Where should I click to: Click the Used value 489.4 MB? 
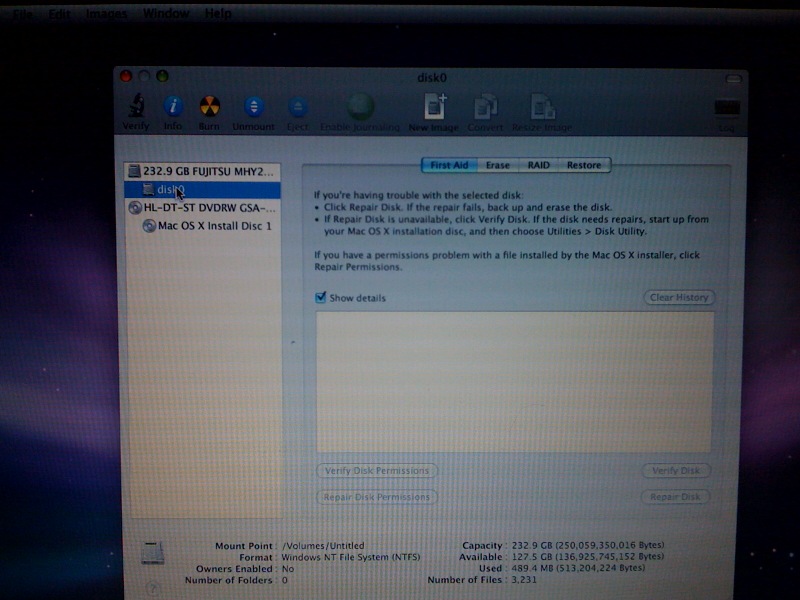tap(578, 568)
